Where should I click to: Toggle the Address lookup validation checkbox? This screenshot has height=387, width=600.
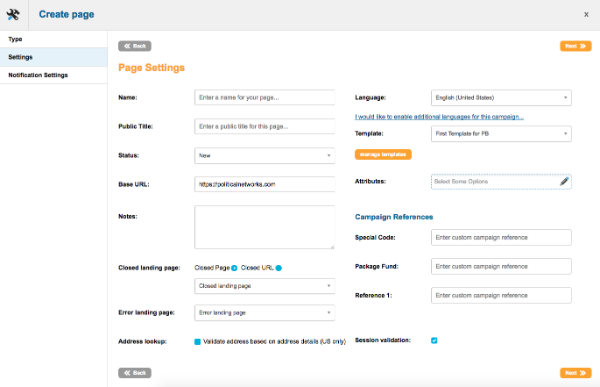pos(197,342)
